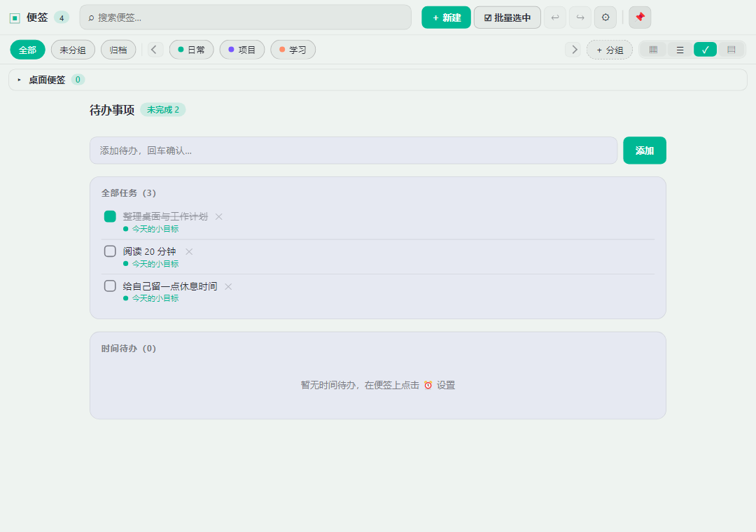Switch to the grid view icon
This screenshot has width=756, height=532.
click(653, 50)
